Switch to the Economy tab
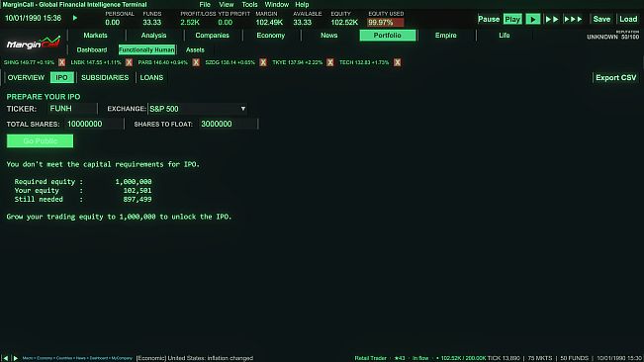Image resolution: width=644 pixels, height=362 pixels. pos(271,36)
